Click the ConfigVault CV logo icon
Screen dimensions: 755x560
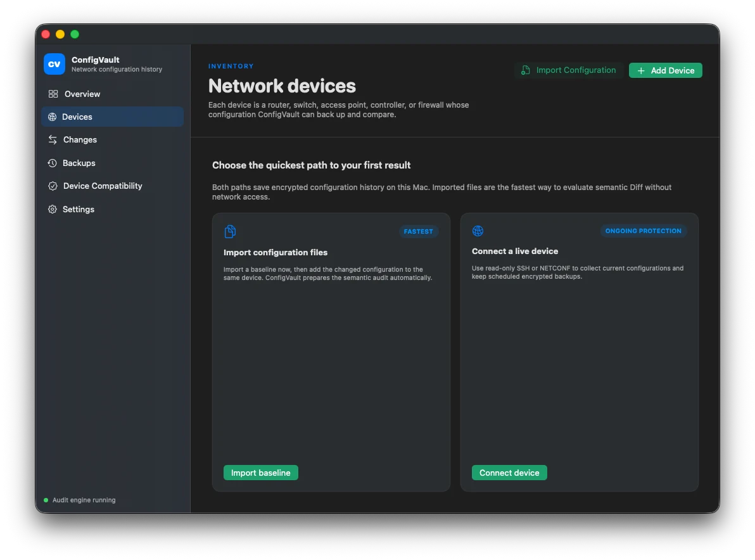tap(54, 64)
